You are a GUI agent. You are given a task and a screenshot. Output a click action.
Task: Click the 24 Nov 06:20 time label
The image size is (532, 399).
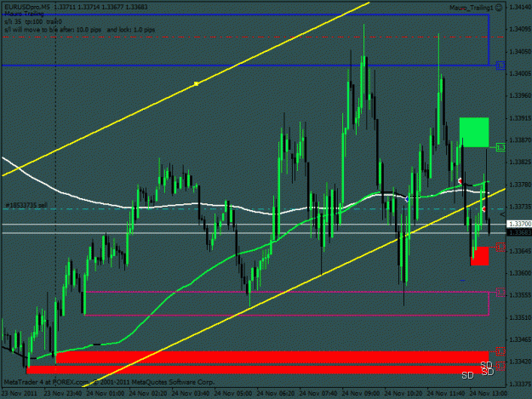pos(276,393)
